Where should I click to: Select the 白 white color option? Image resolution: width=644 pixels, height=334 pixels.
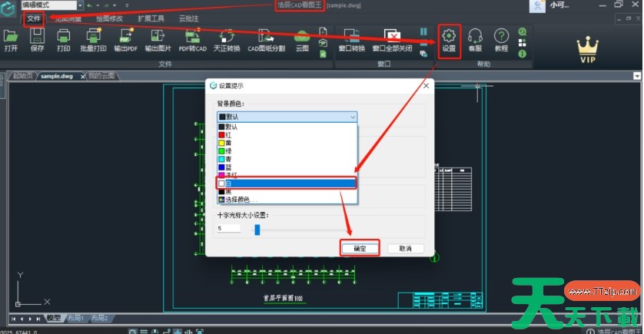pyautogui.click(x=287, y=184)
